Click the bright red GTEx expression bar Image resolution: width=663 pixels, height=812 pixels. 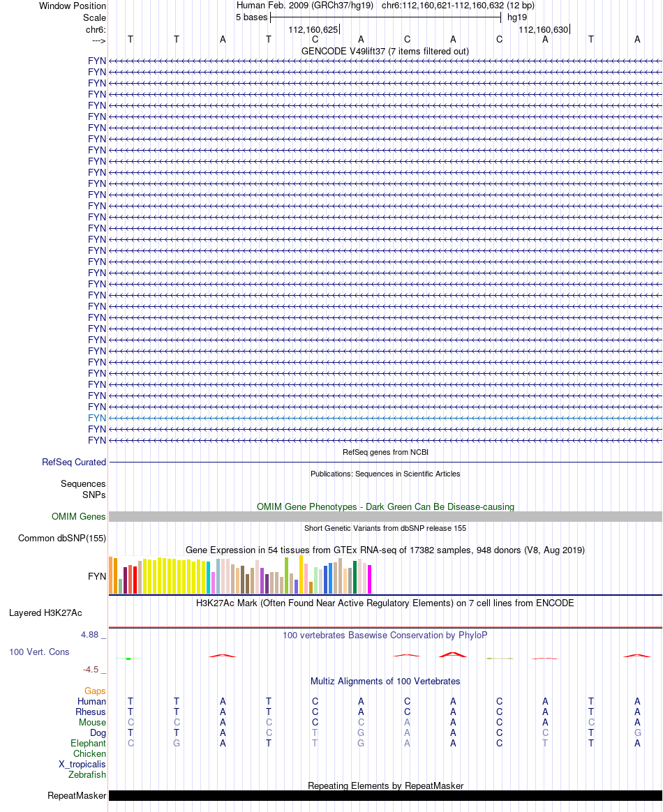[135, 580]
